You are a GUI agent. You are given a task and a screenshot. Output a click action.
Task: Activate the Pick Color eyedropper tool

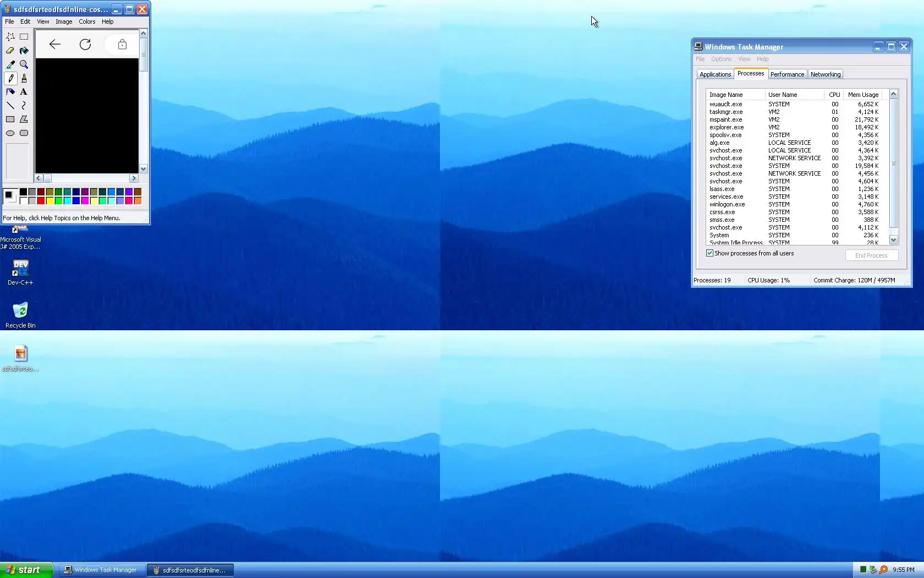coord(10,64)
